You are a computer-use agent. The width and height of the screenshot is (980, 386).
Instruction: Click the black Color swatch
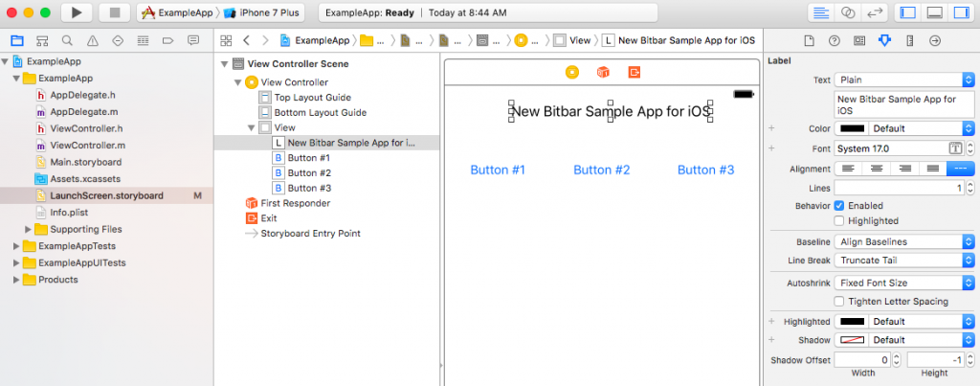click(x=852, y=128)
